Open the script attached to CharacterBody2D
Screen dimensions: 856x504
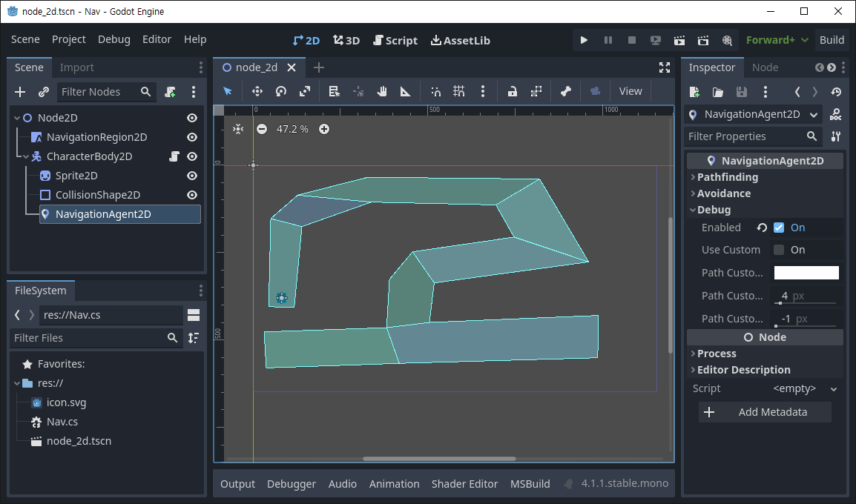(174, 156)
